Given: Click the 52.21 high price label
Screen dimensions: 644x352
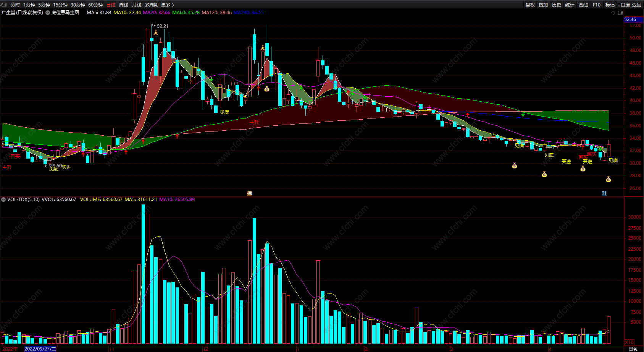Looking at the screenshot, I should [163, 26].
